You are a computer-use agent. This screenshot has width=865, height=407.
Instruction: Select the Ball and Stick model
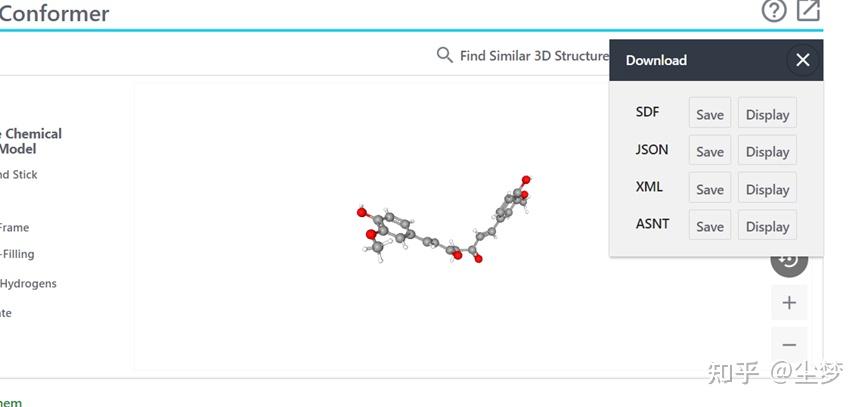coord(18,175)
